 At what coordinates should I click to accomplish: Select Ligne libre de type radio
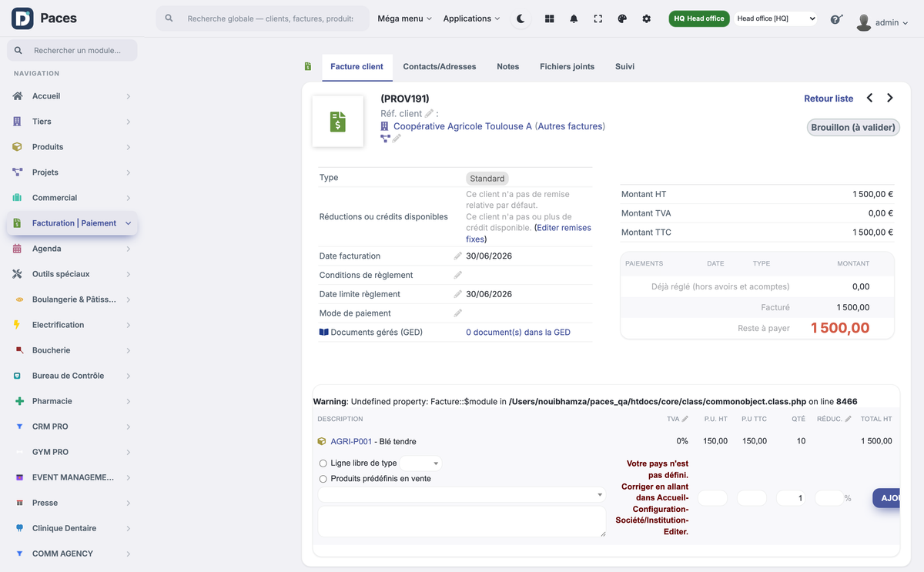coord(323,463)
